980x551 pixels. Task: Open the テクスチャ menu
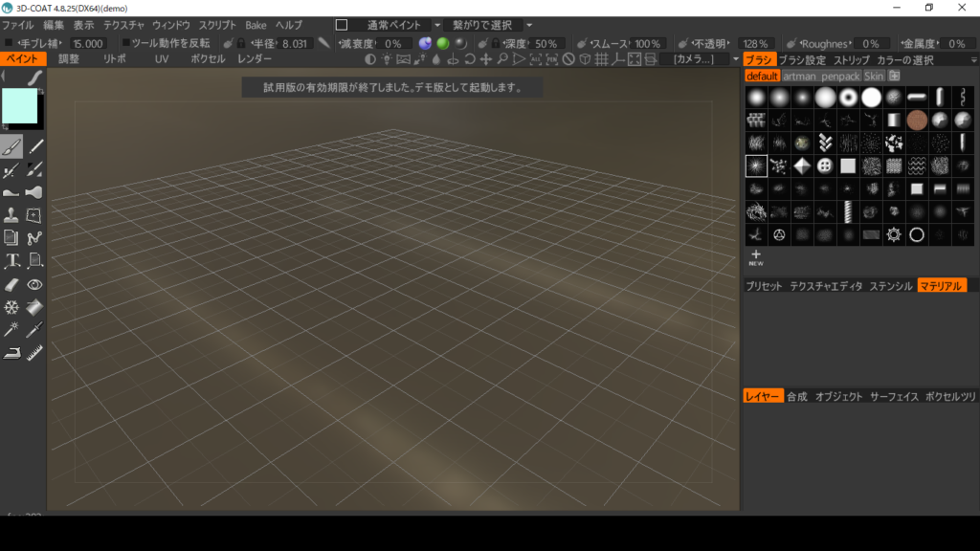(123, 25)
